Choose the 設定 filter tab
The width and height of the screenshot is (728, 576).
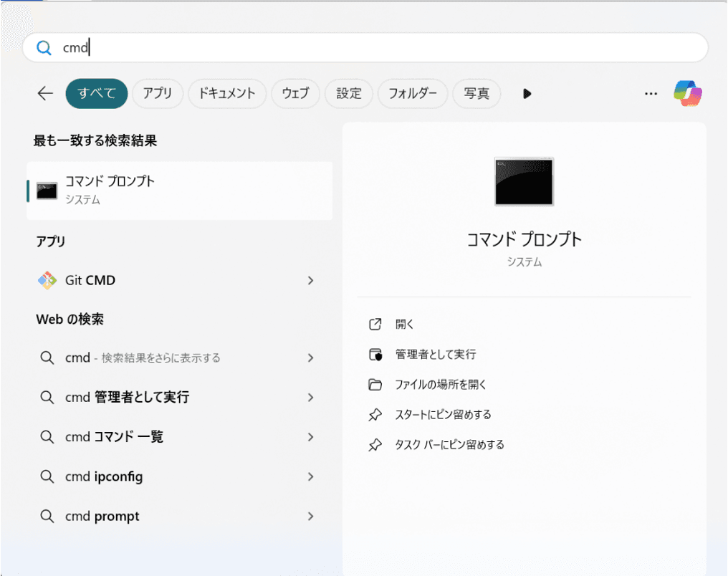pyautogui.click(x=349, y=93)
